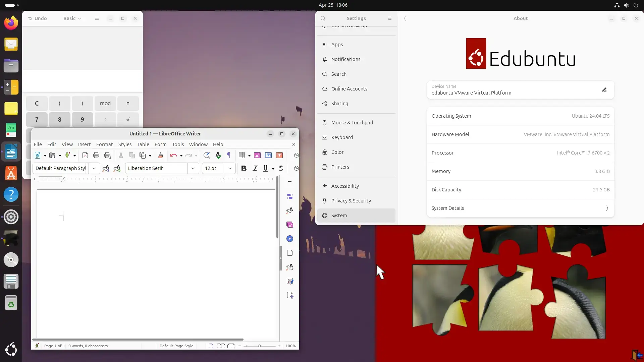Go back from the About page
Screen dimensions: 644x362
pyautogui.click(x=405, y=18)
